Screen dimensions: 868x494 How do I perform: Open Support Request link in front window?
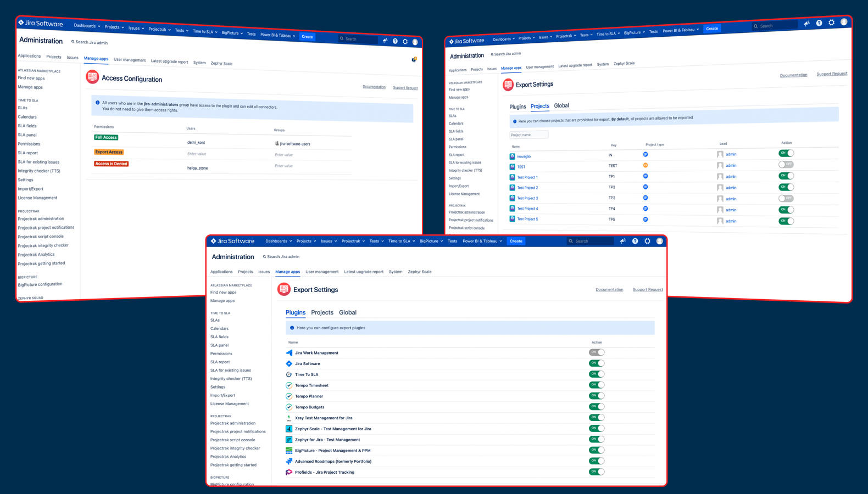(x=648, y=289)
